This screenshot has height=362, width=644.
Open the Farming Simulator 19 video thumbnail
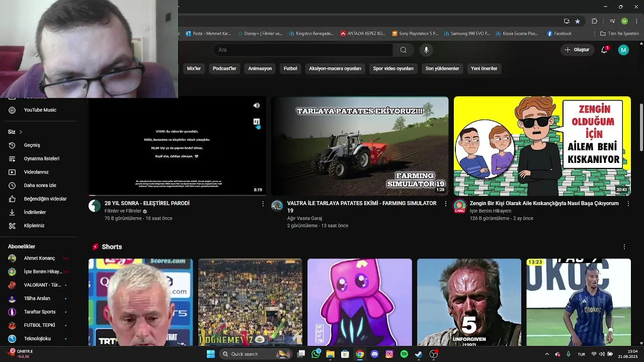coord(360,146)
